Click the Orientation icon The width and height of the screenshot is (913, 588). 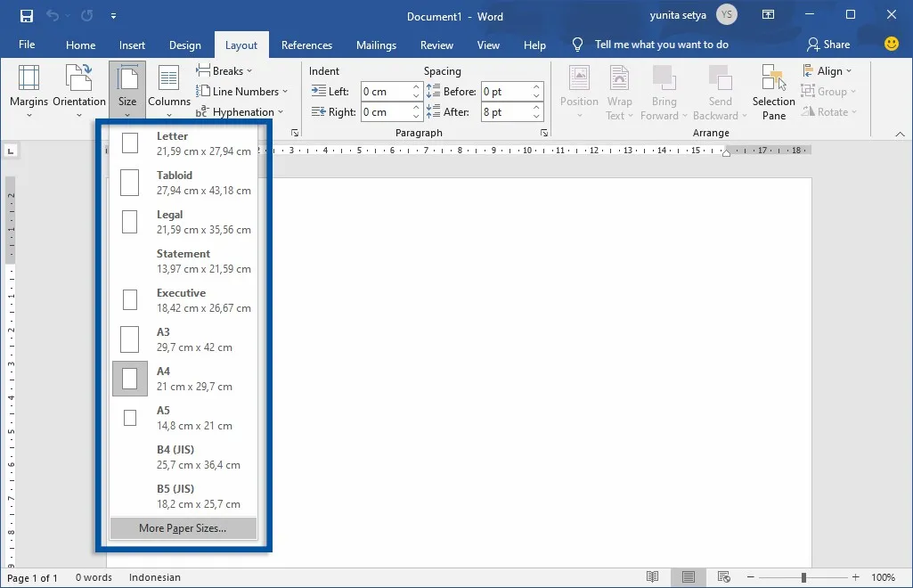(78, 90)
